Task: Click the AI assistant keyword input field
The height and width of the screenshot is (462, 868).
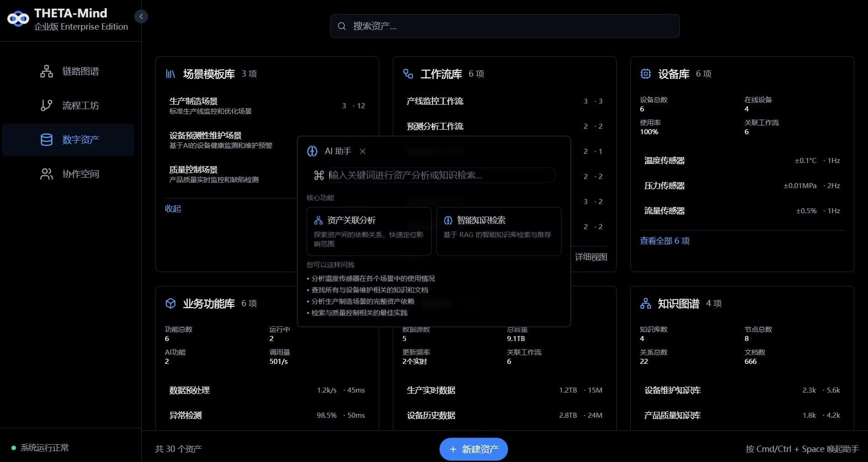Action: click(440, 175)
